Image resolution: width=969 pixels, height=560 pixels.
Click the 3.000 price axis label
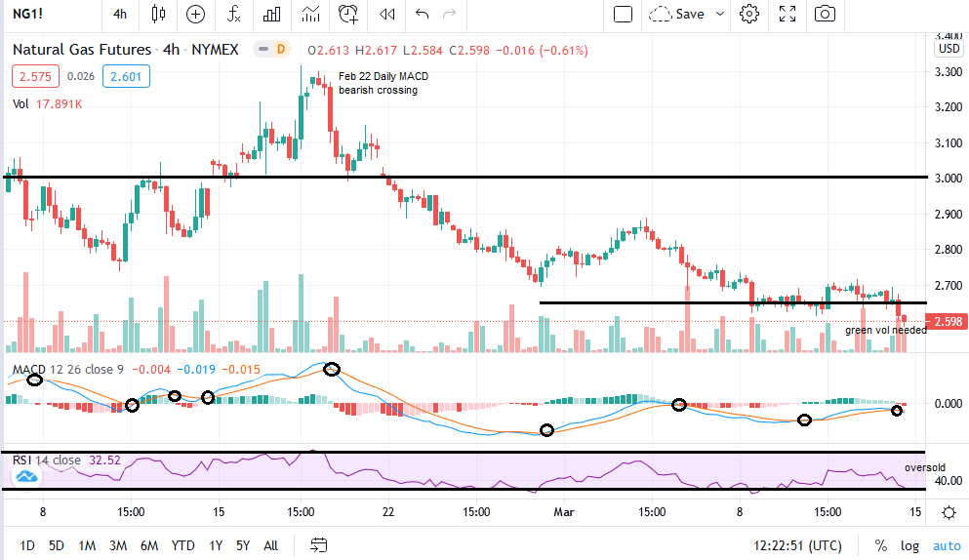coord(948,179)
